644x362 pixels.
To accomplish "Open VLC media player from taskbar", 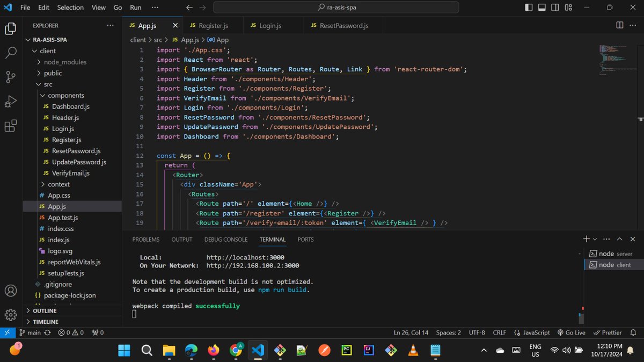I will [x=413, y=350].
